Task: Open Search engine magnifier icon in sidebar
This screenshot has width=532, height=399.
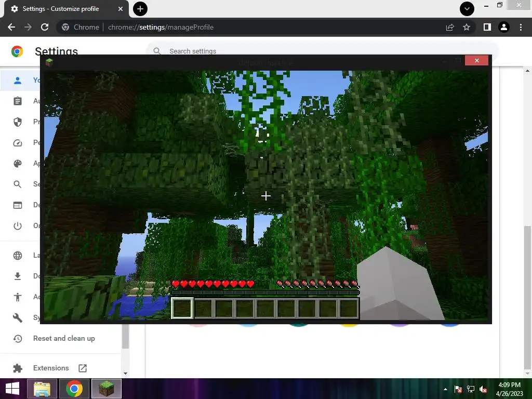Action: tap(18, 184)
